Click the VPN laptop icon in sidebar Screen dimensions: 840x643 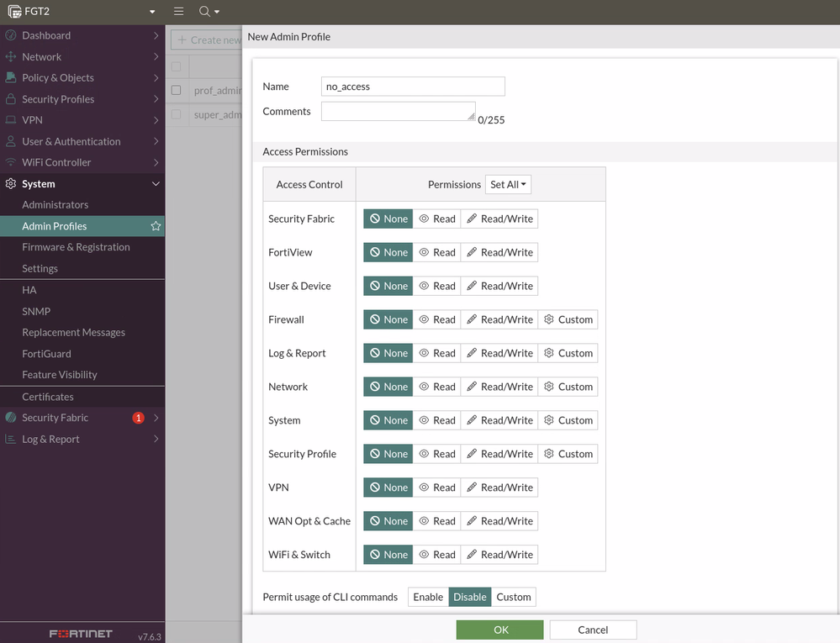pyautogui.click(x=11, y=120)
